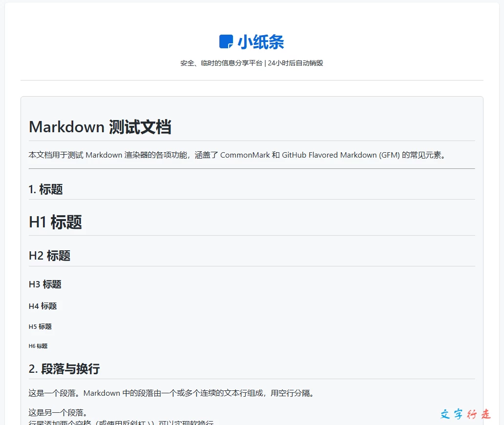This screenshot has width=504, height=425.
Task: Click the '1. 标题' section heading
Action: 45,189
